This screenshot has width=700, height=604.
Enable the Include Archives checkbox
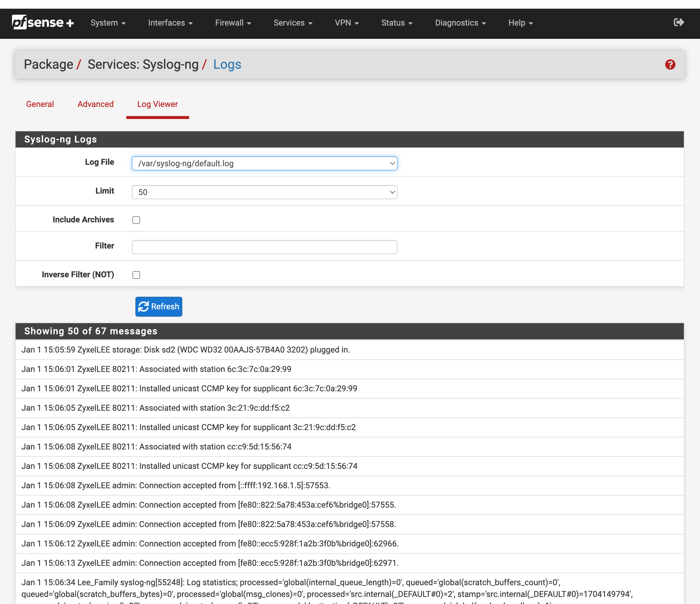pos(136,220)
